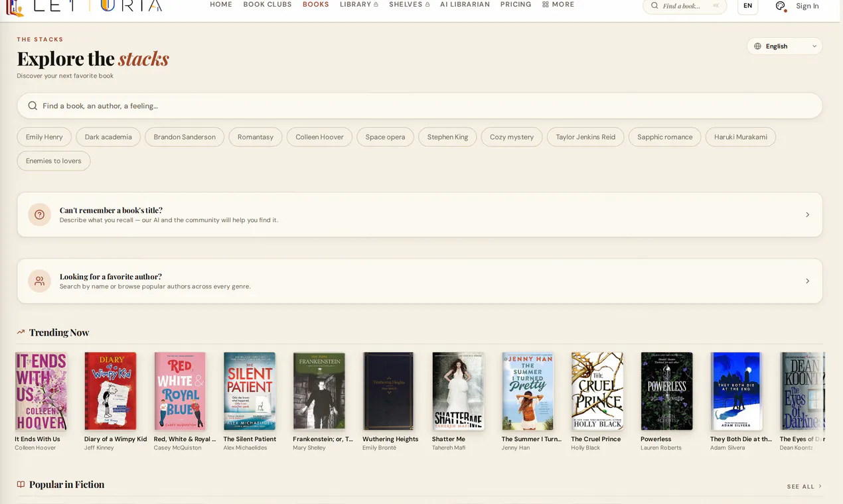Open Diary of a Wimpy Kid cover

click(110, 391)
